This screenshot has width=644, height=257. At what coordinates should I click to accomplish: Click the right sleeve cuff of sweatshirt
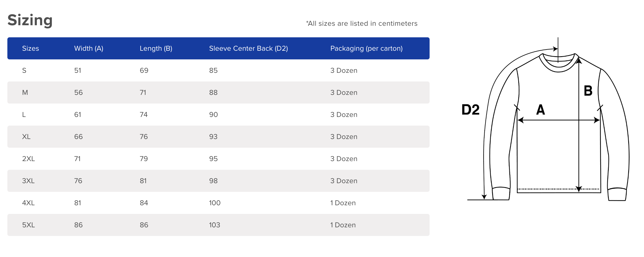pyautogui.click(x=617, y=194)
